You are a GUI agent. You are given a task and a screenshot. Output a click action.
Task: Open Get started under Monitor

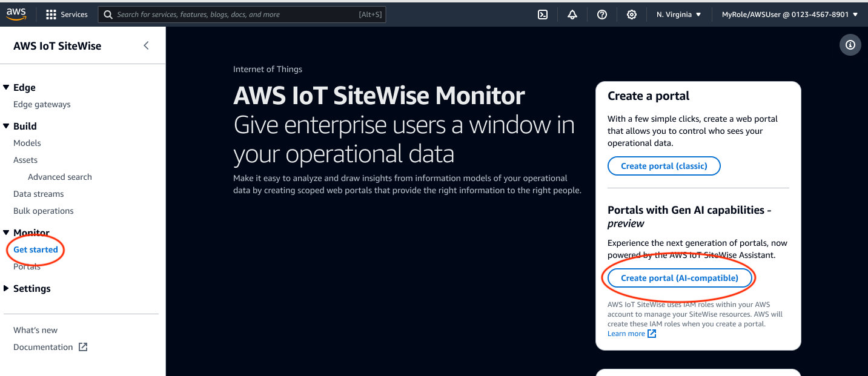(x=36, y=249)
